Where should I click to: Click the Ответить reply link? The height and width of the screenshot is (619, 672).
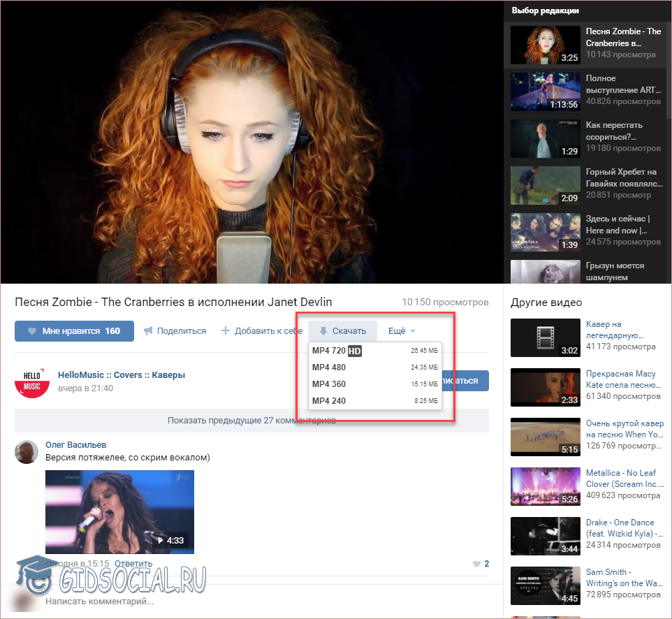pyautogui.click(x=133, y=564)
